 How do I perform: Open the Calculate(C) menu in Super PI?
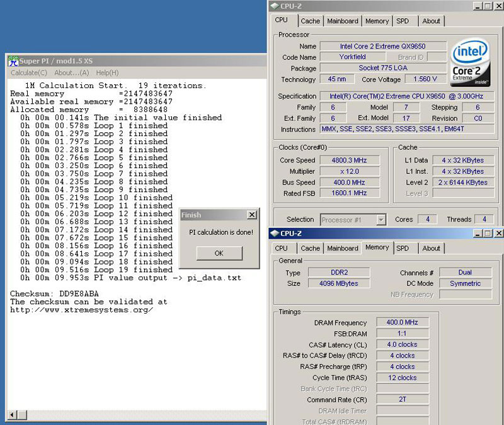click(28, 73)
